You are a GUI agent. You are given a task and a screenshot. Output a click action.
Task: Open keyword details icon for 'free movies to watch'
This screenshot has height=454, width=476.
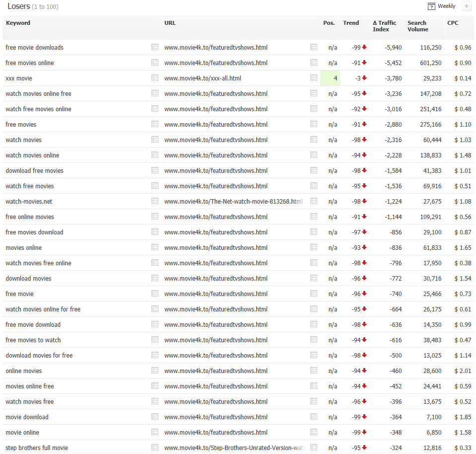tap(155, 340)
